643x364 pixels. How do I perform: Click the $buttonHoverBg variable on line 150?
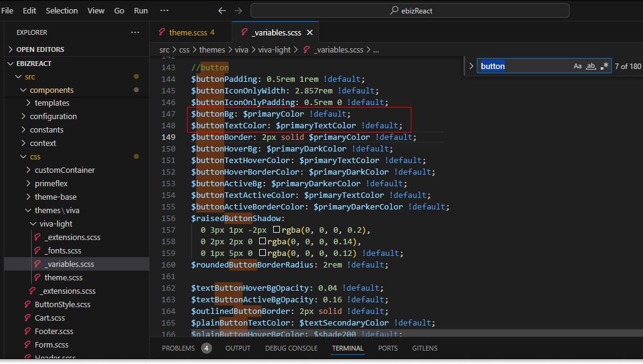[x=224, y=148]
